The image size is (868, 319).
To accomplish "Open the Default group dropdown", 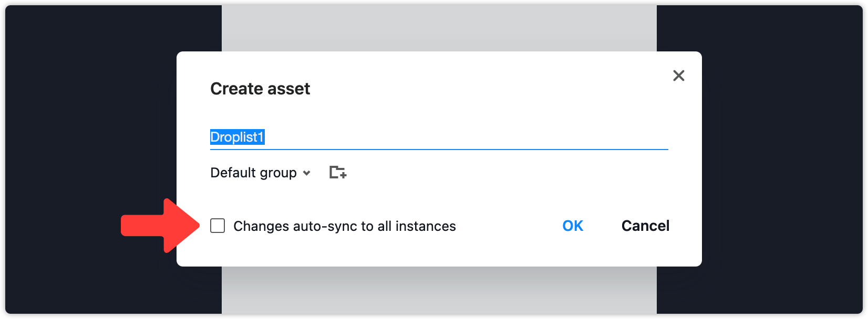I will click(x=261, y=173).
